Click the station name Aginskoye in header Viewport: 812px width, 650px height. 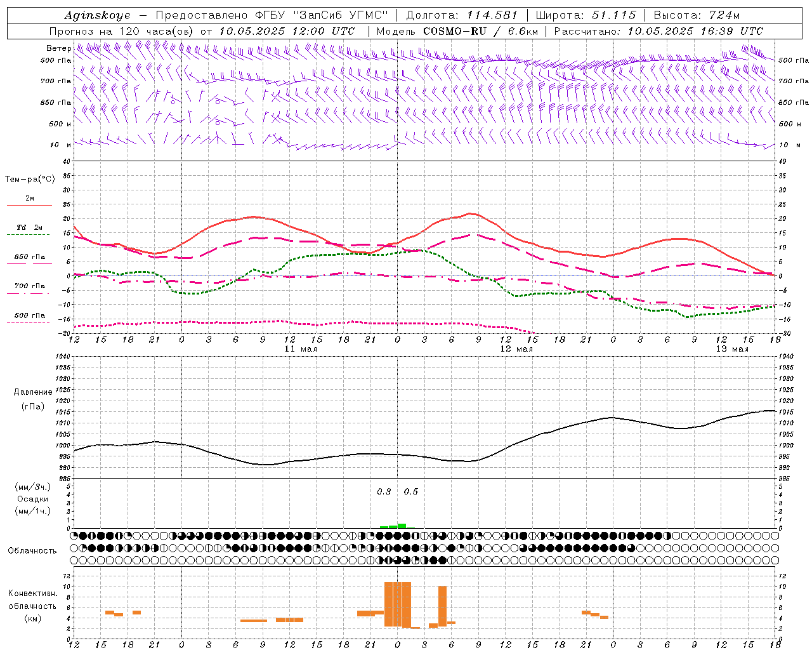coord(98,15)
